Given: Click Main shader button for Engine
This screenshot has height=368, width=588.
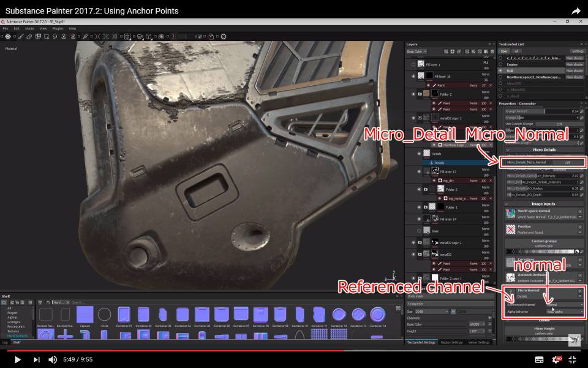Looking at the screenshot, I should pos(575,64).
